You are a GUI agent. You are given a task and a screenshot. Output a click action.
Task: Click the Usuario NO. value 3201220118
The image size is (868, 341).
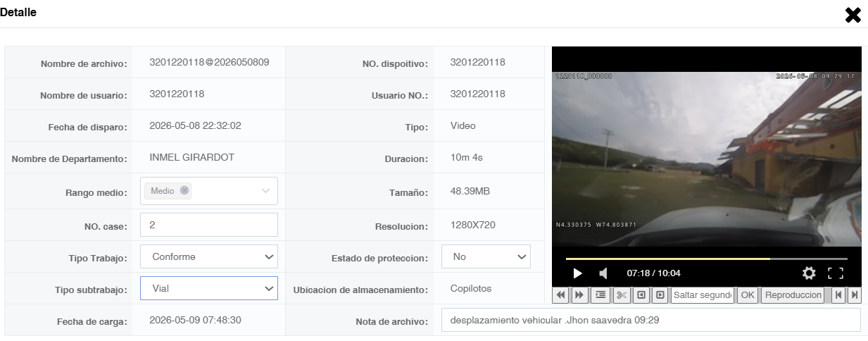point(477,94)
